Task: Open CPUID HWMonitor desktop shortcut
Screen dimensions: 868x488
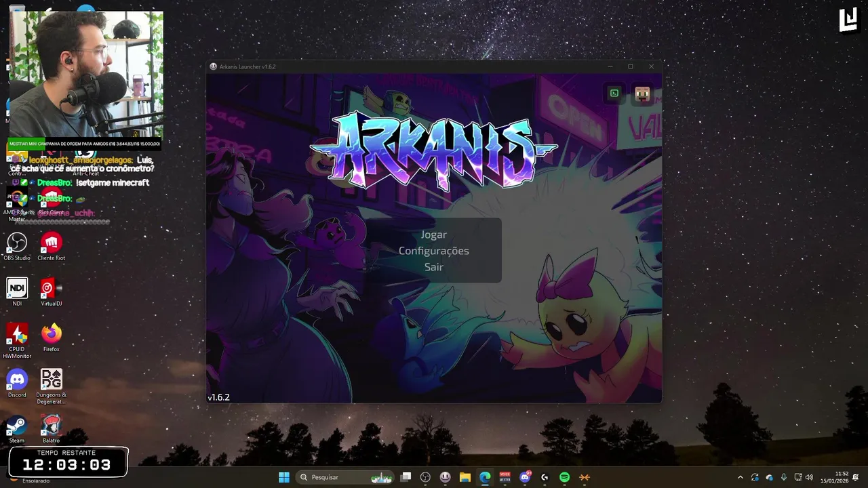Action: [x=17, y=341]
